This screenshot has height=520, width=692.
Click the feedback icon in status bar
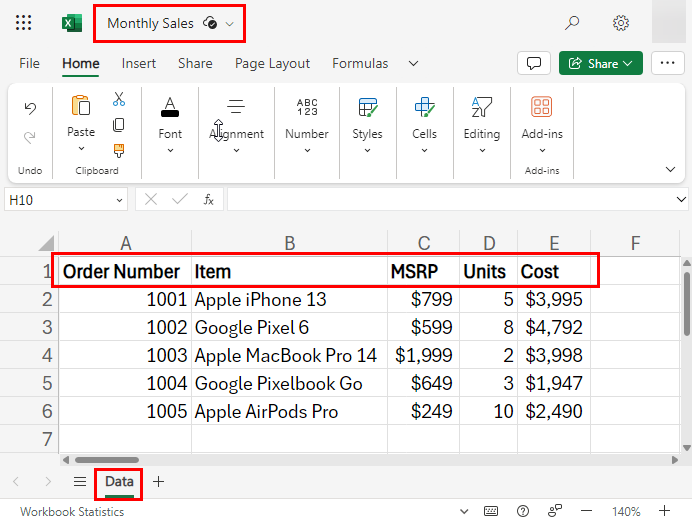[x=555, y=511]
